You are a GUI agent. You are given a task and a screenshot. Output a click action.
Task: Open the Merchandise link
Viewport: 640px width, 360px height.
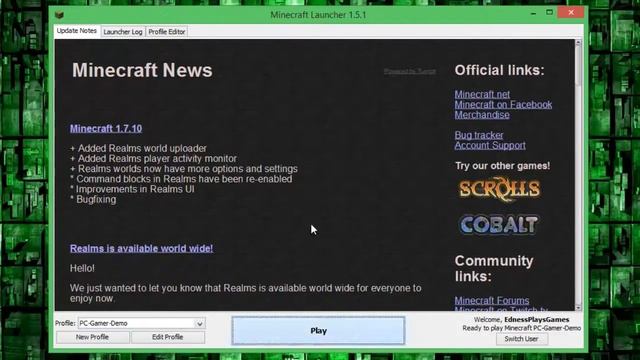pos(482,115)
